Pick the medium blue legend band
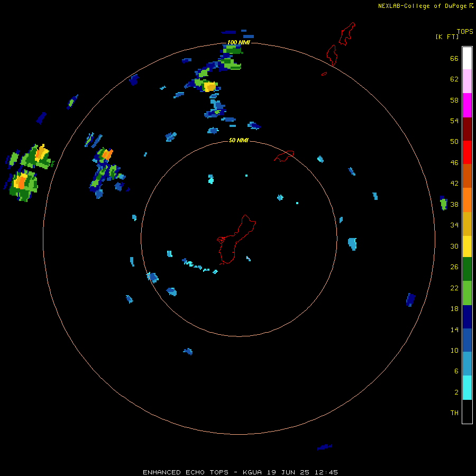The height and width of the screenshot is (476, 476). click(467, 340)
